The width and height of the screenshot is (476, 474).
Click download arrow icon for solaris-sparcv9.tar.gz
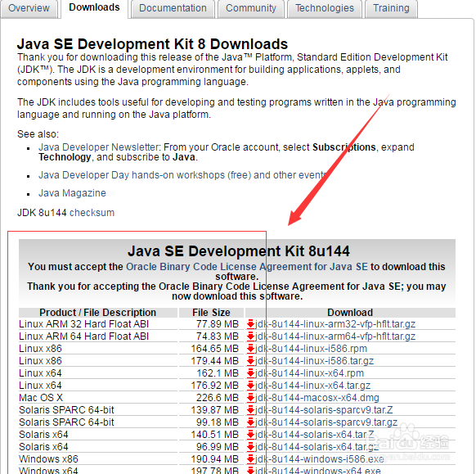tap(250, 422)
